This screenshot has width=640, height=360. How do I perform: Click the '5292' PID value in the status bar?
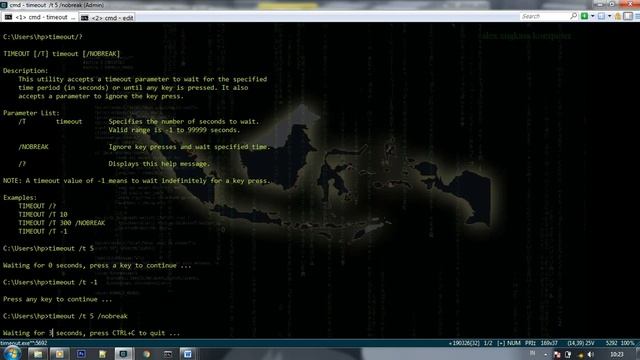pos(611,343)
